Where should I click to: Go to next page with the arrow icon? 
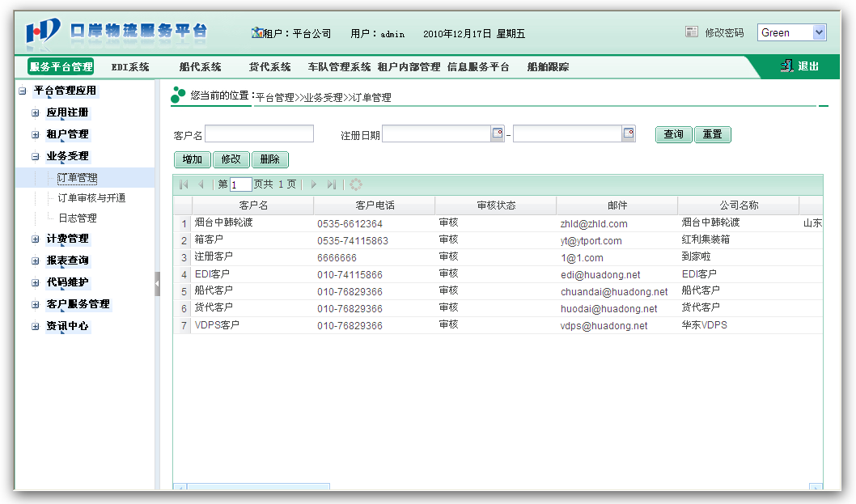click(x=314, y=184)
